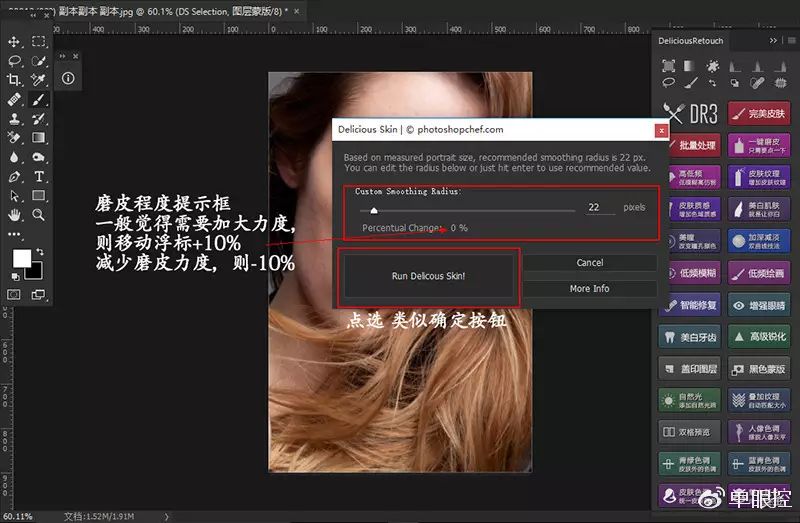Open the info panel icon
Viewport: 800px width, 523px height.
[x=68, y=78]
